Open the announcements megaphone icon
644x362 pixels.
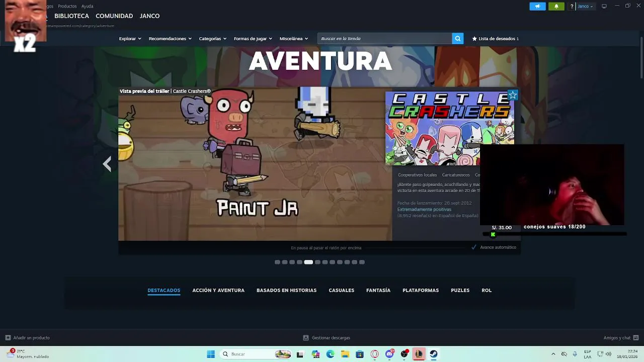coord(537,7)
